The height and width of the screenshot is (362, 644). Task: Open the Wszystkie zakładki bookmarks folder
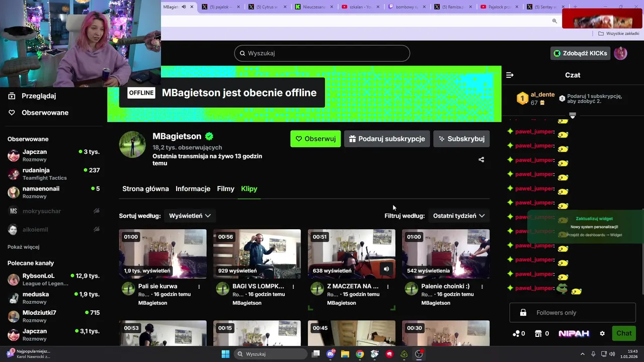point(619,34)
